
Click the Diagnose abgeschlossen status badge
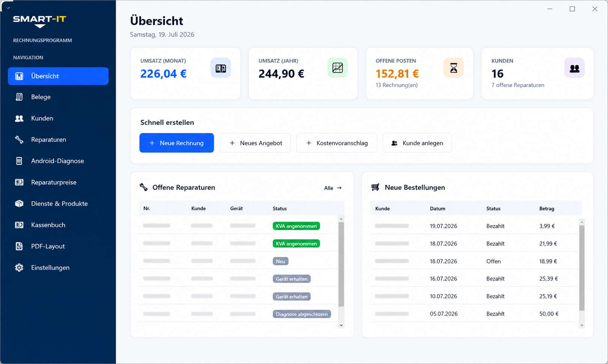pyautogui.click(x=302, y=314)
